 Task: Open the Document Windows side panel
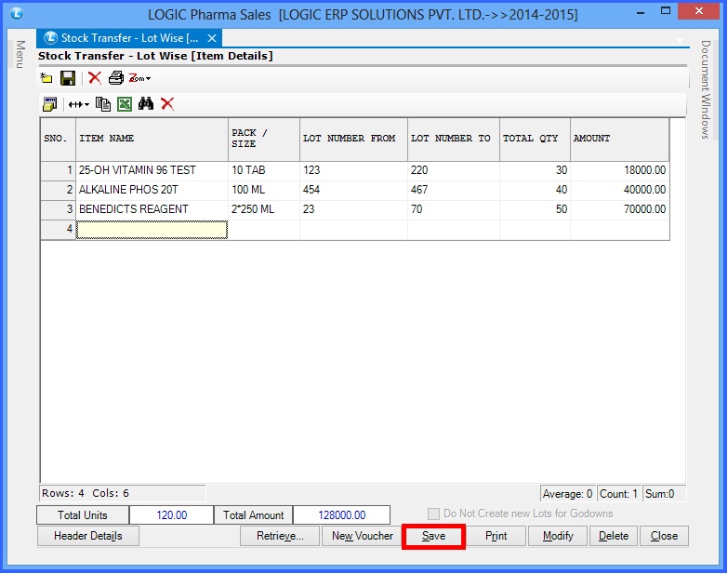click(x=706, y=89)
